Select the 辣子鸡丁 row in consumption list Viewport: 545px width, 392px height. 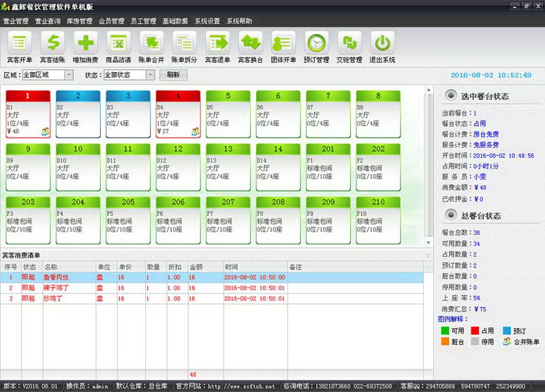click(x=58, y=288)
